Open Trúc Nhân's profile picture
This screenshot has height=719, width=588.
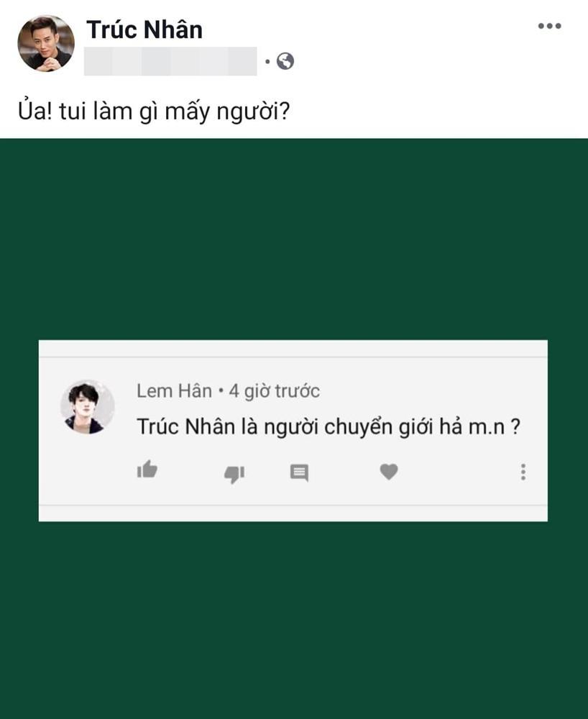[46, 43]
